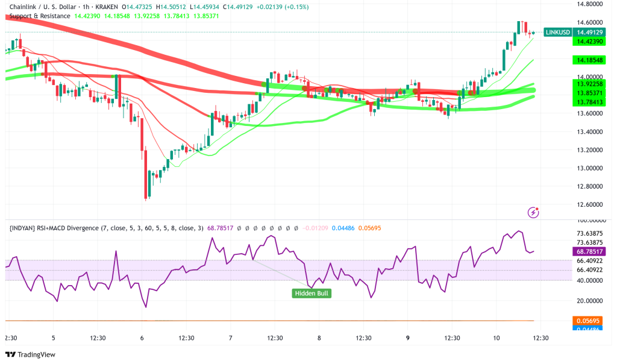This screenshot has height=364, width=617.
Task: Click the date label 8 on time axis
Action: click(x=319, y=338)
